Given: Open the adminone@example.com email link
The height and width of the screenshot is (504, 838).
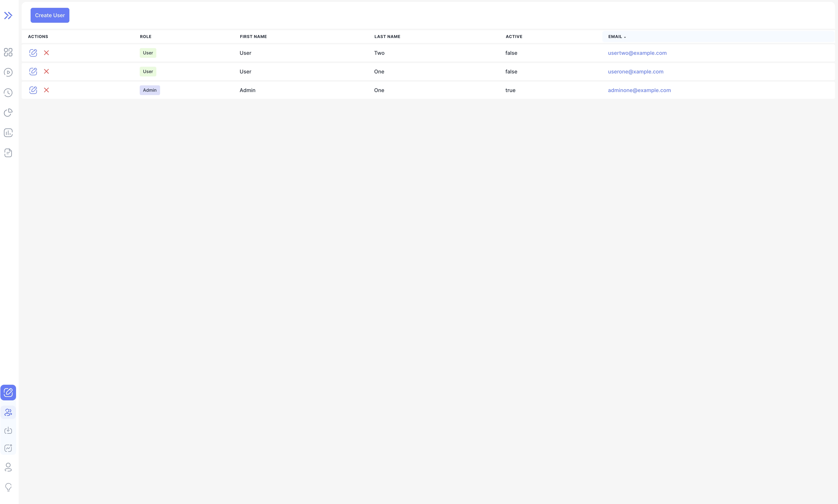Looking at the screenshot, I should pyautogui.click(x=639, y=90).
